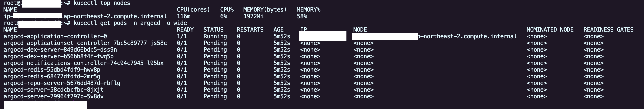Click the STATUS column header
644x109 pixels.
(214, 30)
